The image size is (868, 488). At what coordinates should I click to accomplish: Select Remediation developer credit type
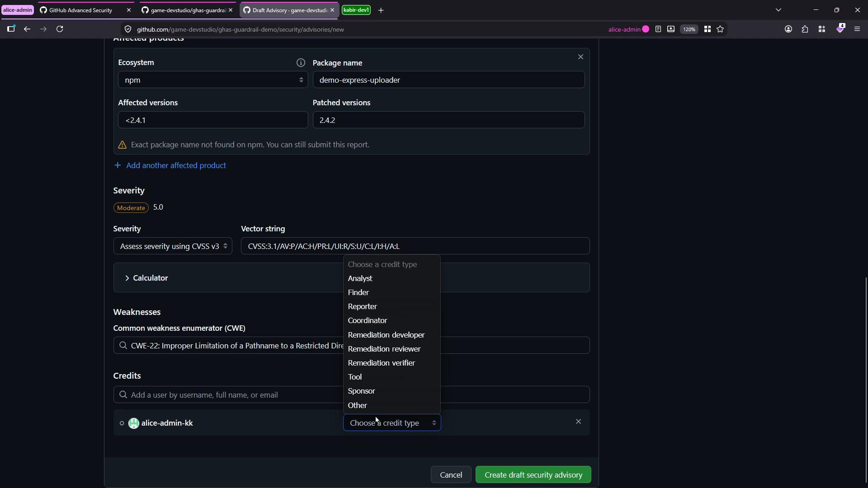coord(392,335)
